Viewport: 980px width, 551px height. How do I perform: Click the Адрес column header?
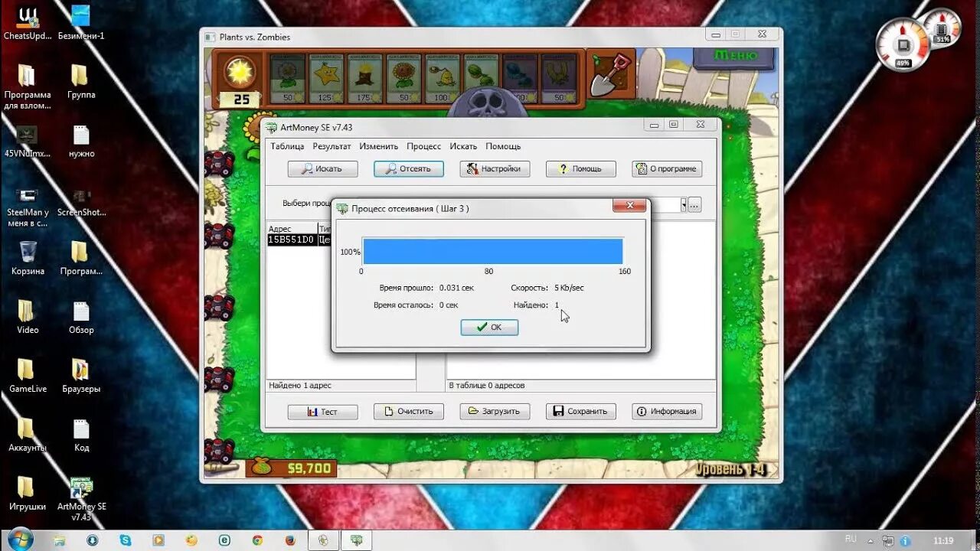292,228
